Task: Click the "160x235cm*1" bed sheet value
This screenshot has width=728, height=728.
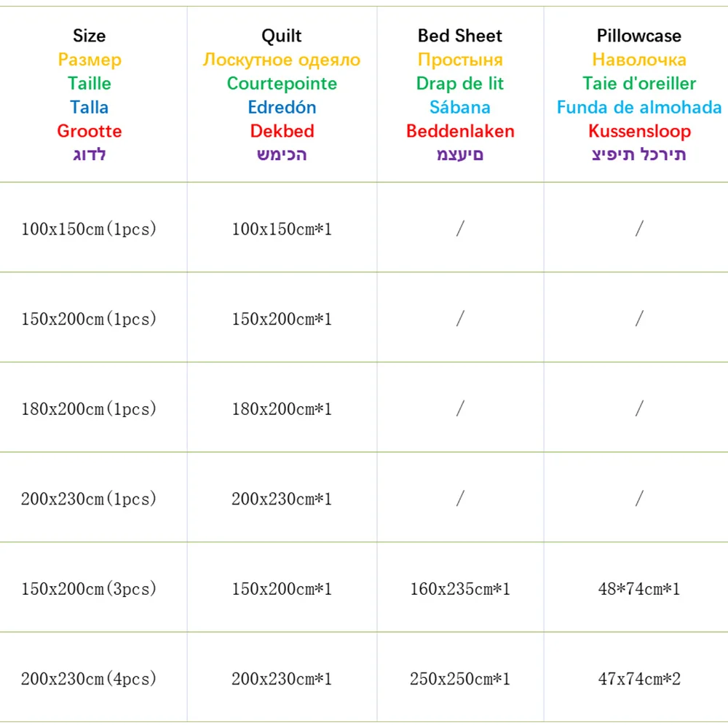Action: (460, 589)
